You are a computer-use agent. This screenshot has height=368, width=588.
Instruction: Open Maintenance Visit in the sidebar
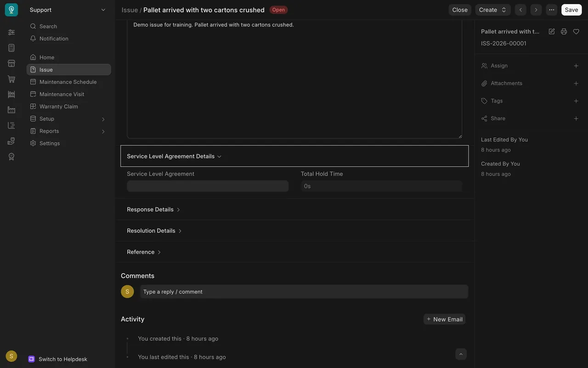coord(68,94)
